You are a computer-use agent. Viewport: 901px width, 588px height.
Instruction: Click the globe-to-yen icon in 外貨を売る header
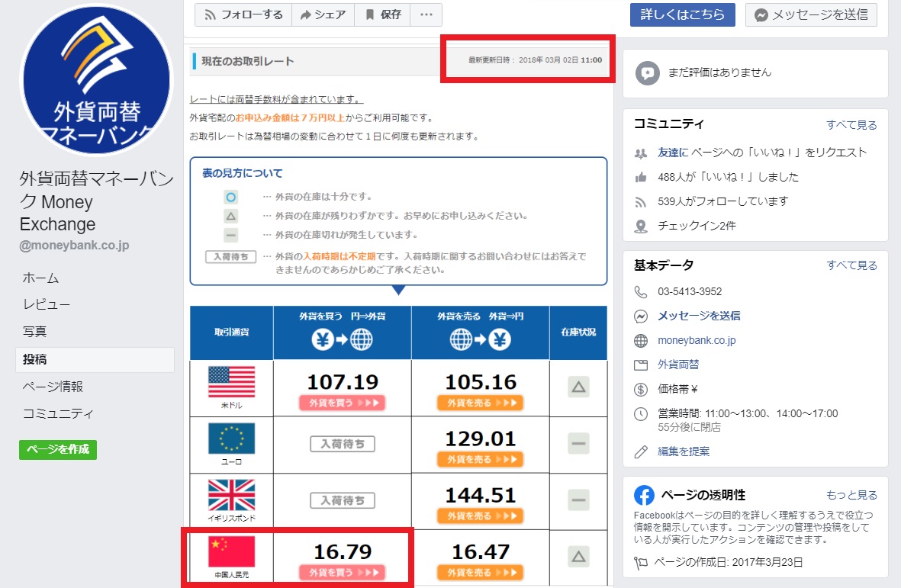click(x=481, y=340)
